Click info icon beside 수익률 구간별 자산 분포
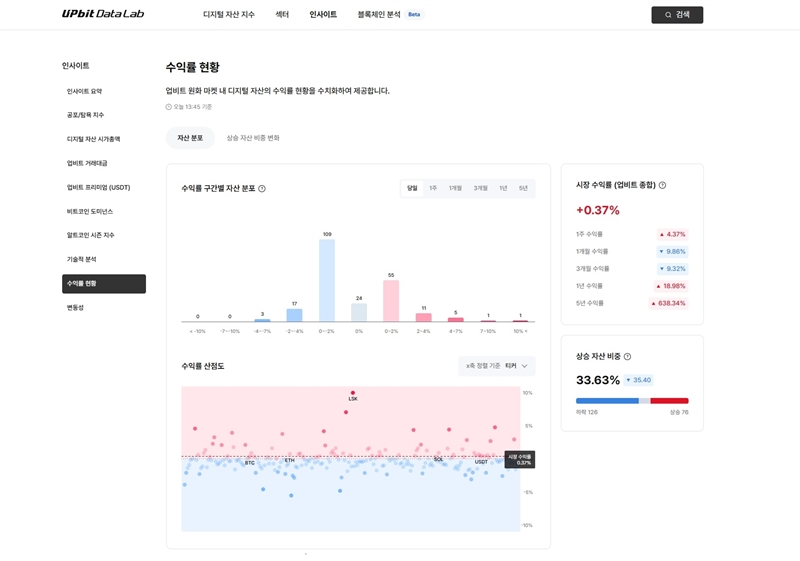The width and height of the screenshot is (800, 561). pyautogui.click(x=262, y=188)
